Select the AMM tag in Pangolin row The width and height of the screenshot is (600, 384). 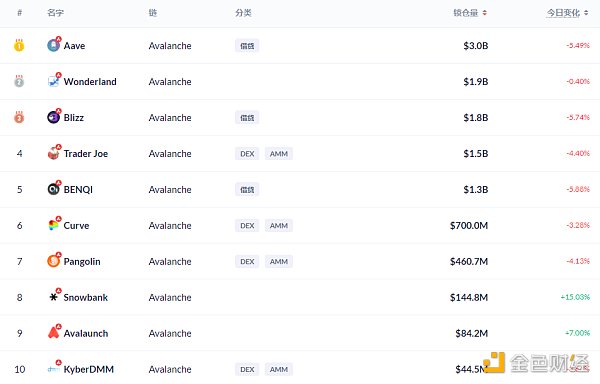(x=279, y=262)
